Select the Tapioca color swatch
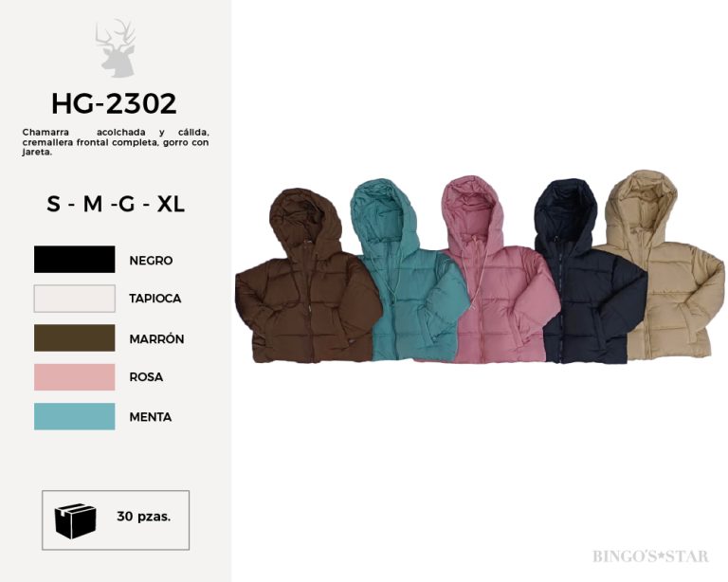The width and height of the screenshot is (728, 582). [x=74, y=299]
